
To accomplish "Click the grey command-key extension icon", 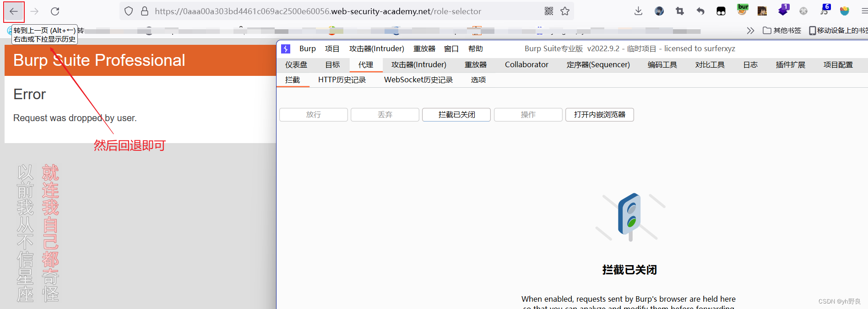I will point(803,11).
